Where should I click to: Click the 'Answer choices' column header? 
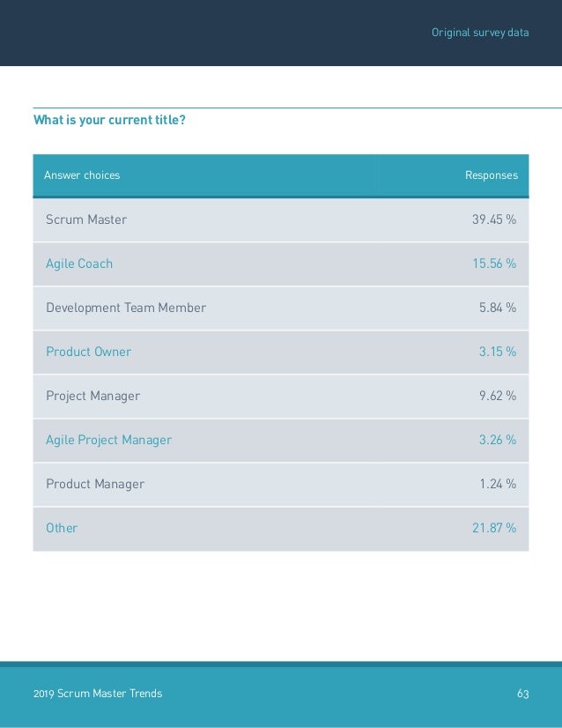[x=82, y=175]
